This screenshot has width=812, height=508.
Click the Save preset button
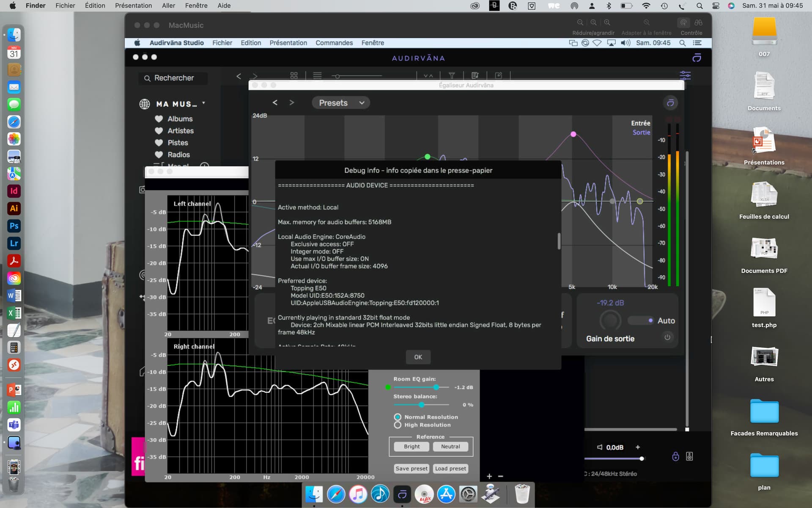(411, 469)
